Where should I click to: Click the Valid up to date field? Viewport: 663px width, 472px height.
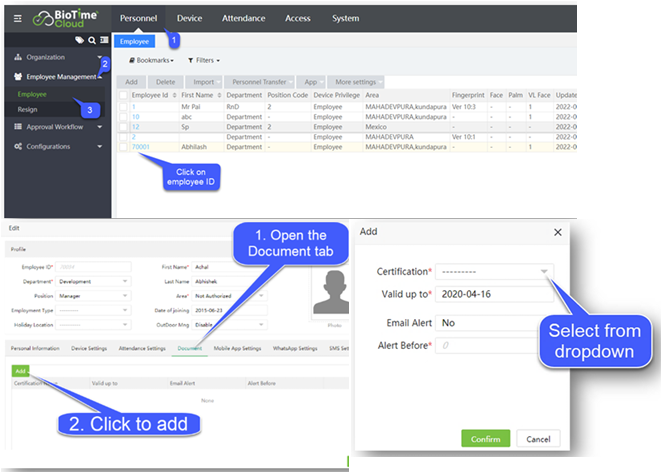click(494, 294)
